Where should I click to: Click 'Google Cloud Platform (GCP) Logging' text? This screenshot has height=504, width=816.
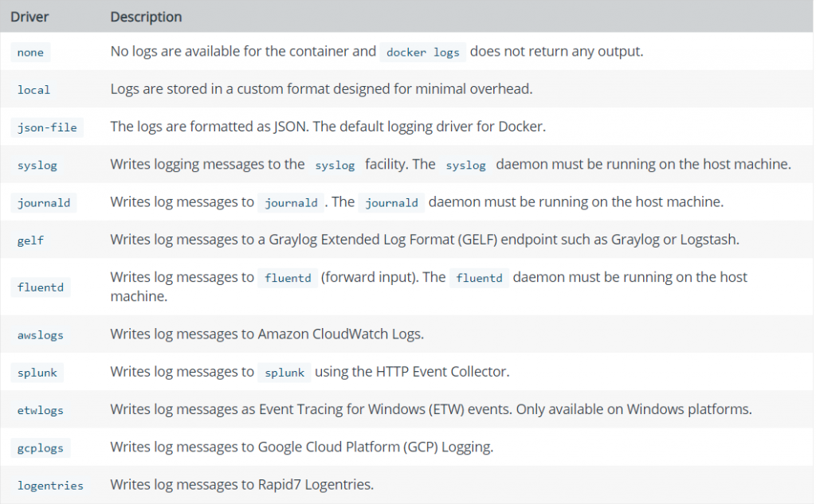pos(375,447)
